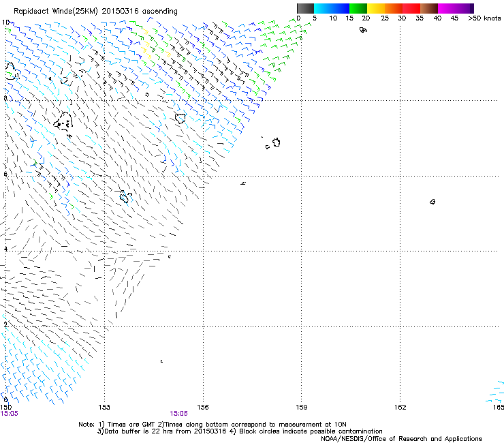Click the brown 35-40 knots legend swatch
This screenshot has width=504, height=443.
click(429, 8)
